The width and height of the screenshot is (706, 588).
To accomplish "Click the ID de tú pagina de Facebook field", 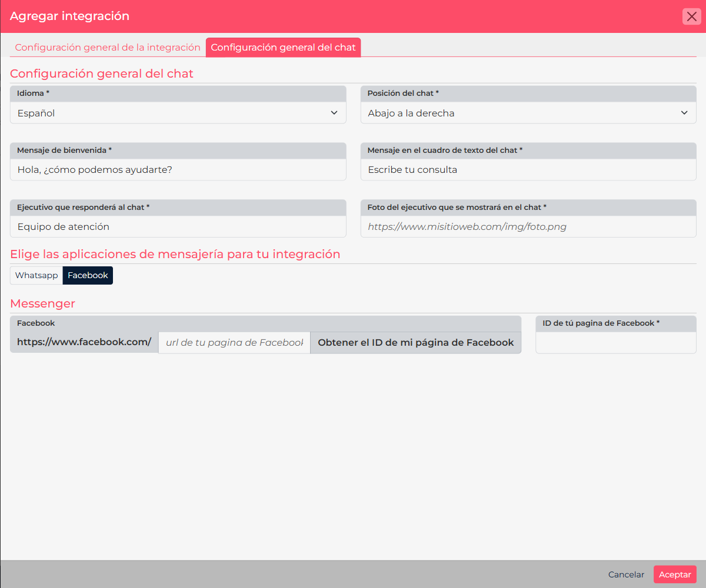I will click(616, 343).
